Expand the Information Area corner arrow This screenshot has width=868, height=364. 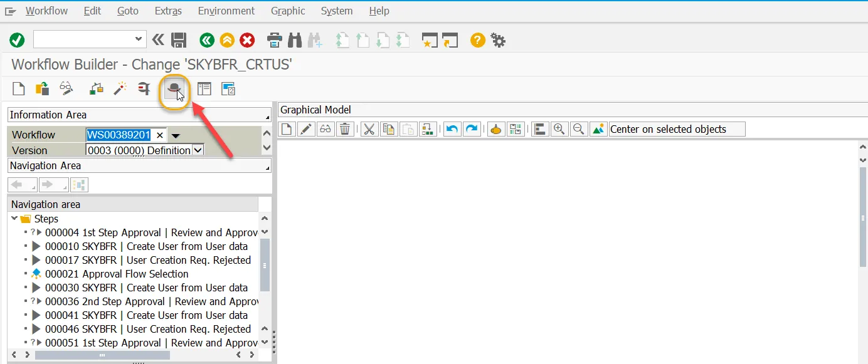point(268,117)
